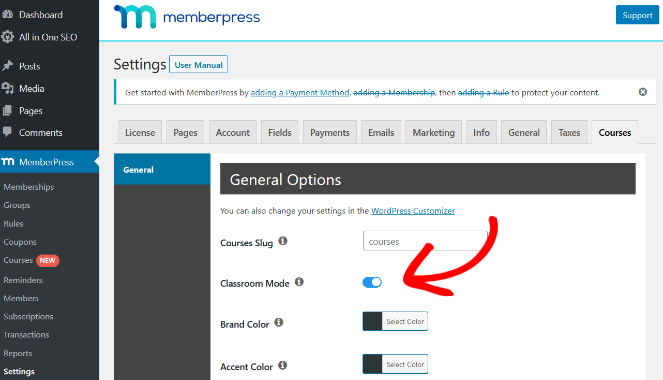This screenshot has height=380, width=663.
Task: Click the Pages icon in sidebar
Action: click(x=7, y=110)
